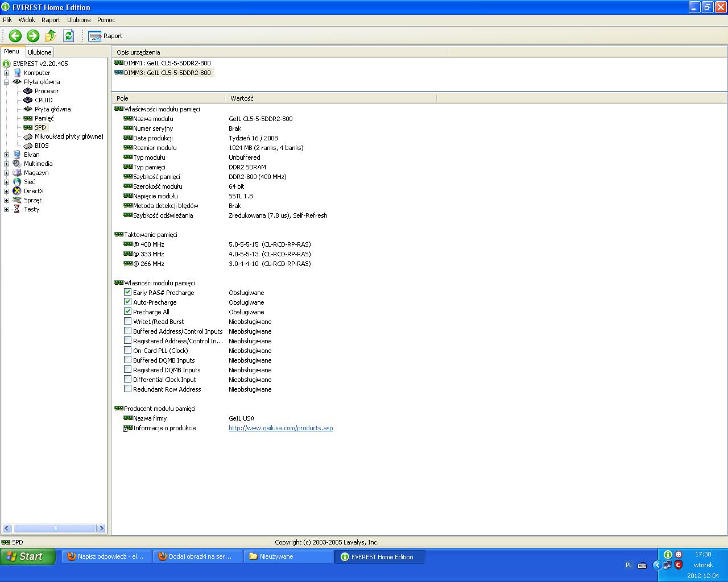The height and width of the screenshot is (582, 728).
Task: Expand the Testy tree node
Action: click(x=6, y=209)
